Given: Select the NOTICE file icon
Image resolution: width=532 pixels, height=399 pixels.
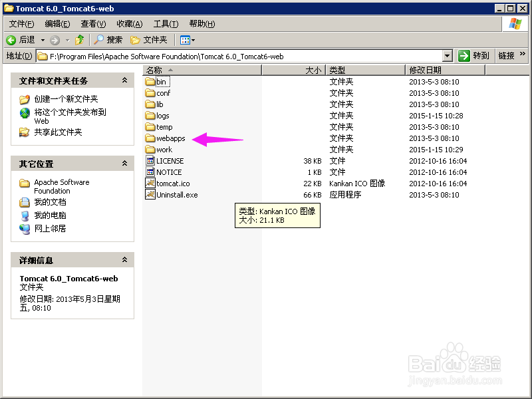Looking at the screenshot, I should click(150, 172).
